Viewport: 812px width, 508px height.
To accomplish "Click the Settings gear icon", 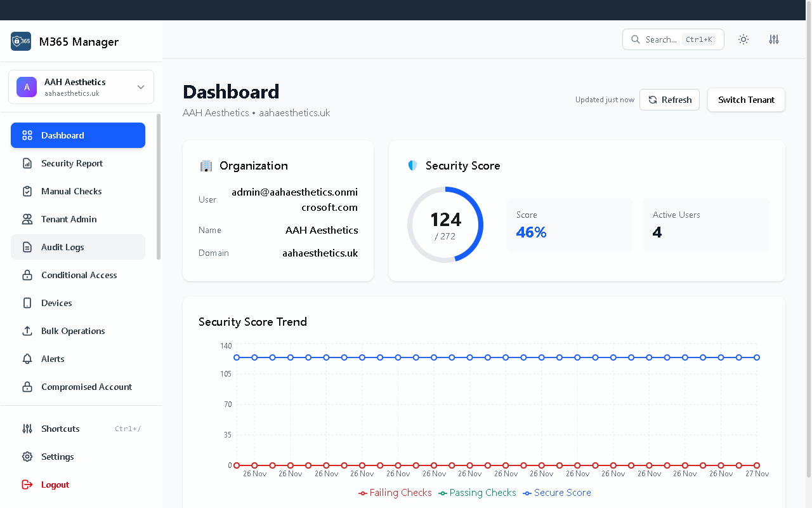I will pos(27,457).
